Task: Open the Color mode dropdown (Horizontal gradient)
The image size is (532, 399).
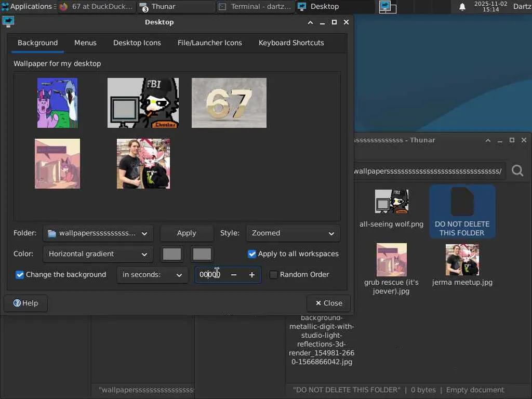Action: tap(98, 254)
